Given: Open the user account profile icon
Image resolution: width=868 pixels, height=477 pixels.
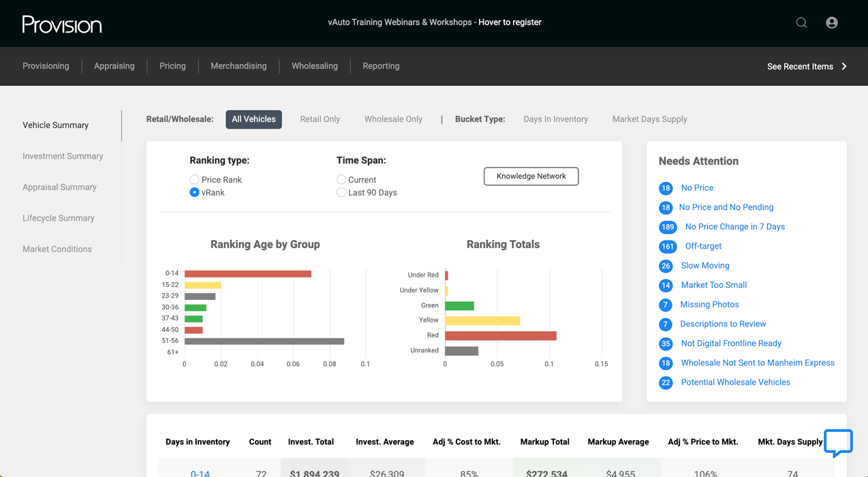Looking at the screenshot, I should 831,22.
